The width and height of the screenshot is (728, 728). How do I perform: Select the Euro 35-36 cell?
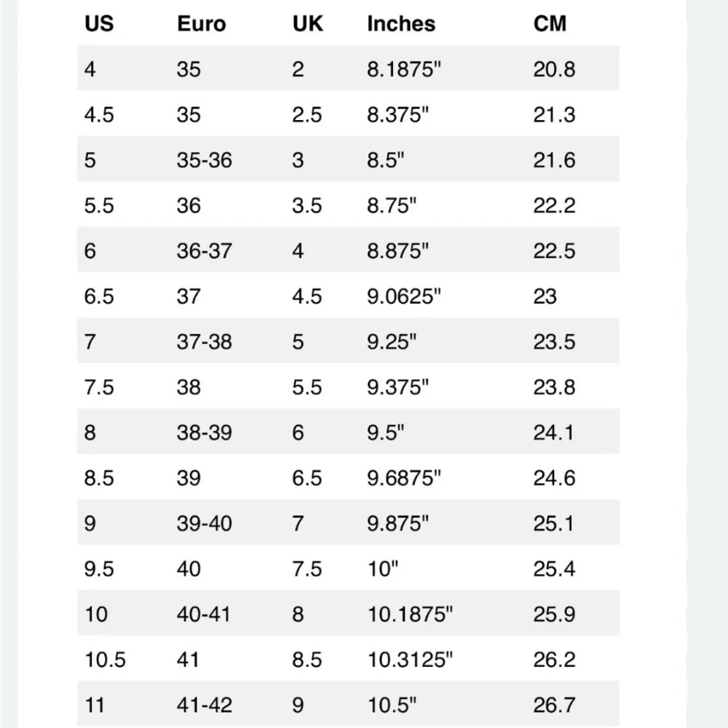pos(204,160)
